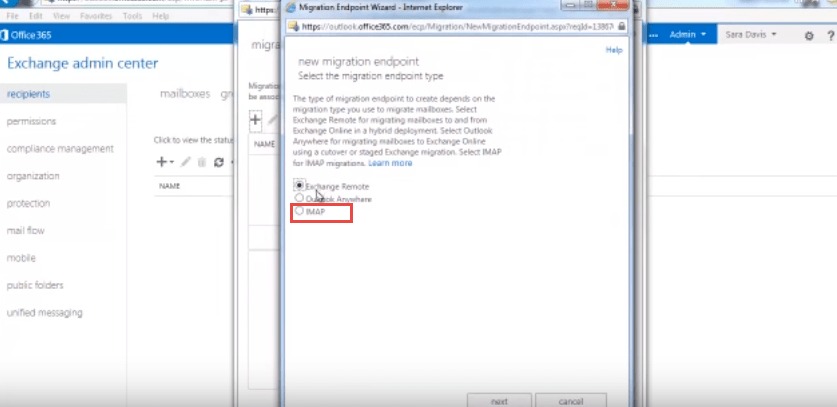Open the mobile section

[x=21, y=258]
